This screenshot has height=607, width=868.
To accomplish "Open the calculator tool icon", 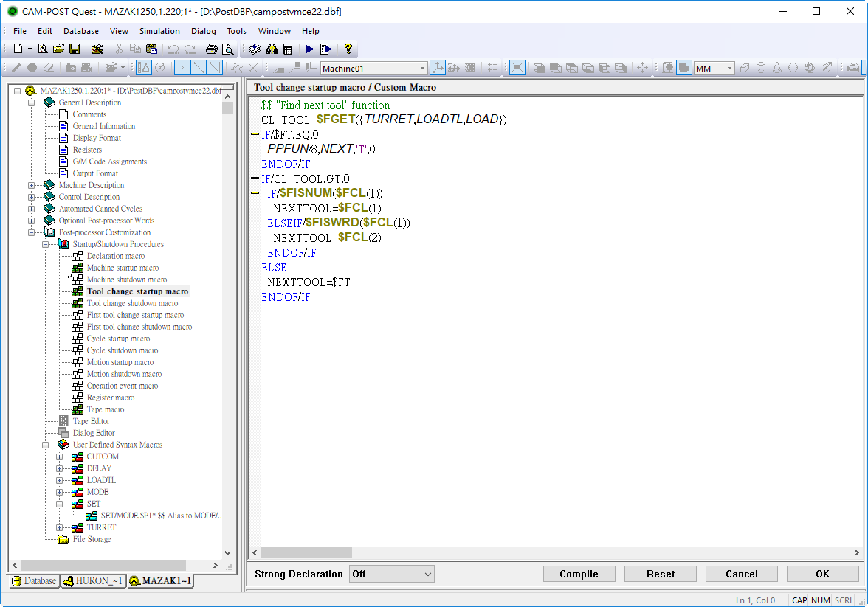I will pyautogui.click(x=288, y=49).
